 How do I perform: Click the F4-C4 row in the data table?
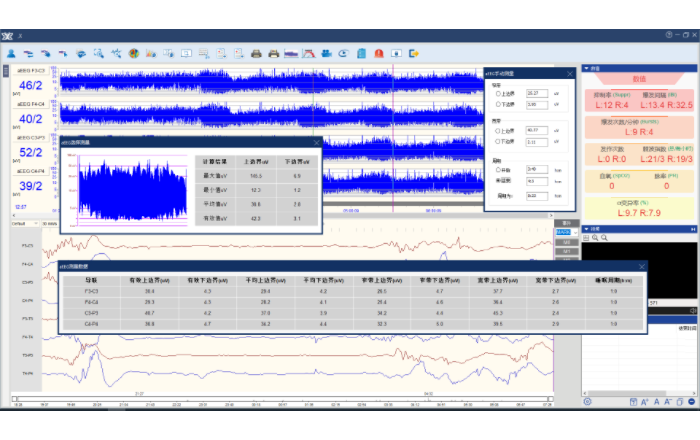tap(353, 302)
